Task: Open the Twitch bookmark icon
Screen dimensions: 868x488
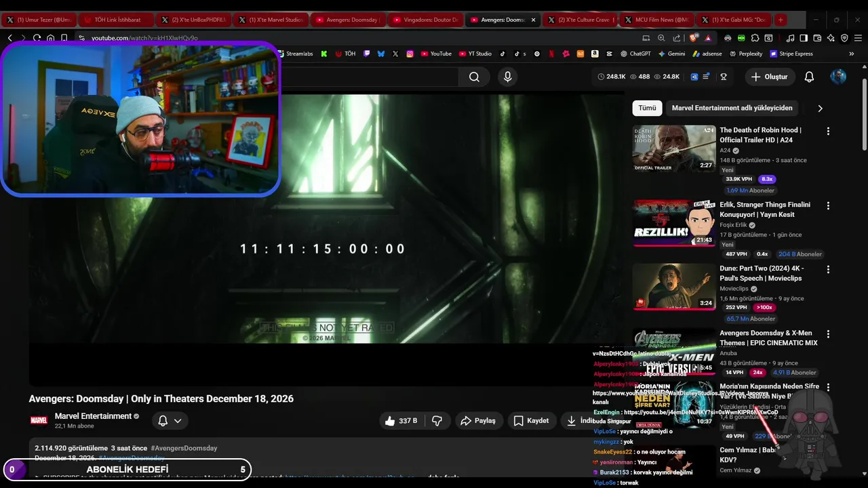Action: point(367,54)
